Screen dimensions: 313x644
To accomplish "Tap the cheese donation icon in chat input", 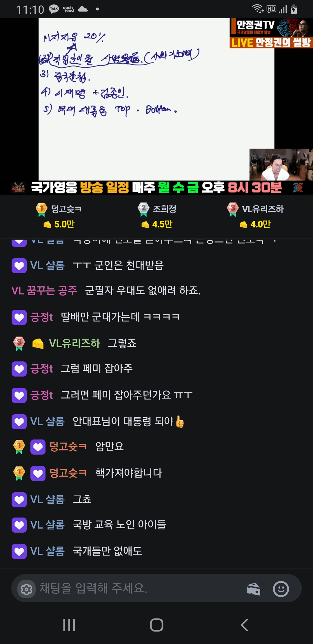I will [x=253, y=589].
